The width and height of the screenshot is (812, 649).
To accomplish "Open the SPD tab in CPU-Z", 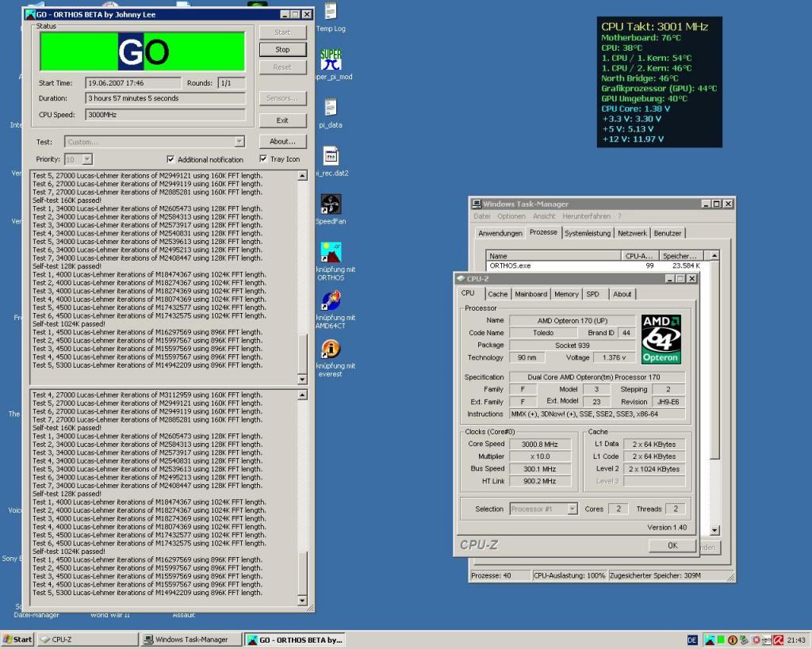I will coord(592,294).
